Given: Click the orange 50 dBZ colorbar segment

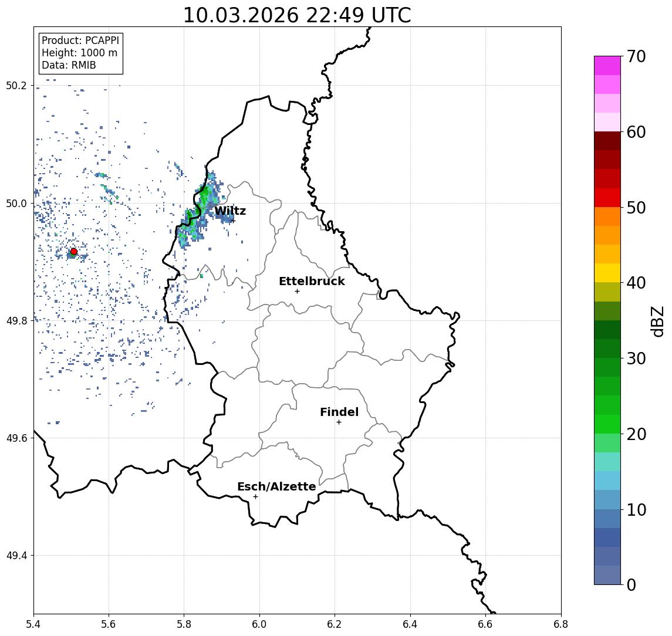Looking at the screenshot, I should (x=607, y=216).
